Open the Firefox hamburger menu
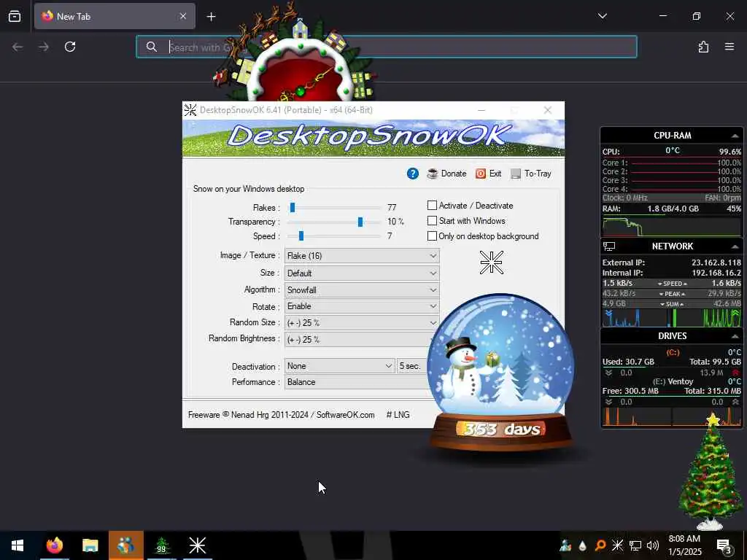The height and width of the screenshot is (560, 747). (x=729, y=47)
